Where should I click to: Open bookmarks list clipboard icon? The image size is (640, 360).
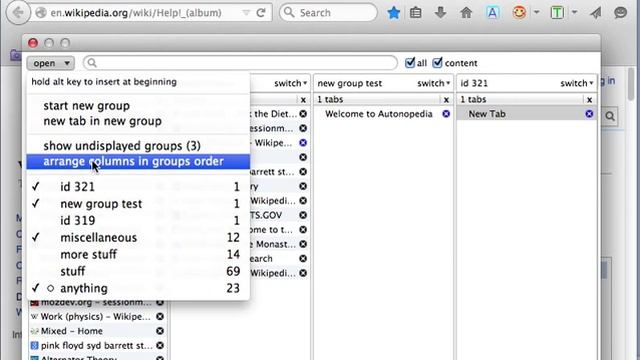[x=416, y=13]
